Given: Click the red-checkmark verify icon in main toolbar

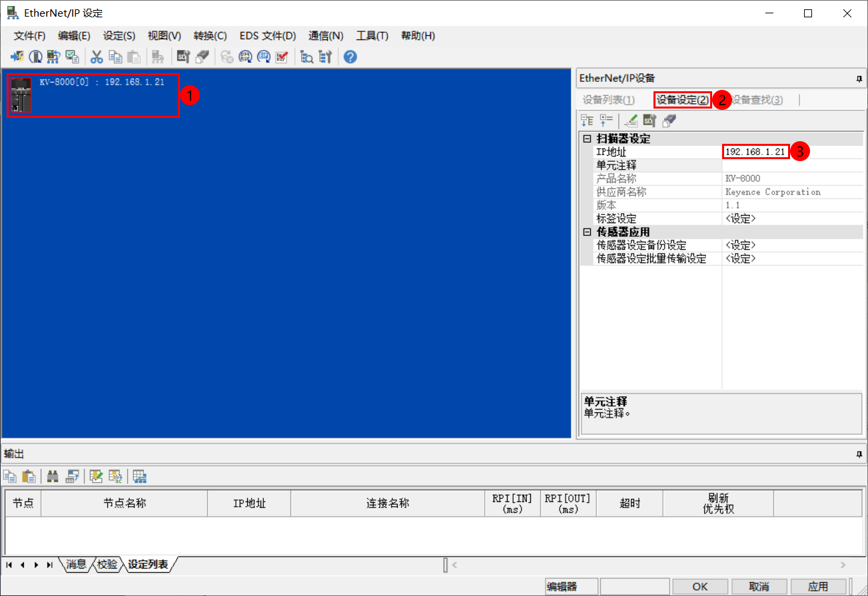Looking at the screenshot, I should [x=282, y=57].
